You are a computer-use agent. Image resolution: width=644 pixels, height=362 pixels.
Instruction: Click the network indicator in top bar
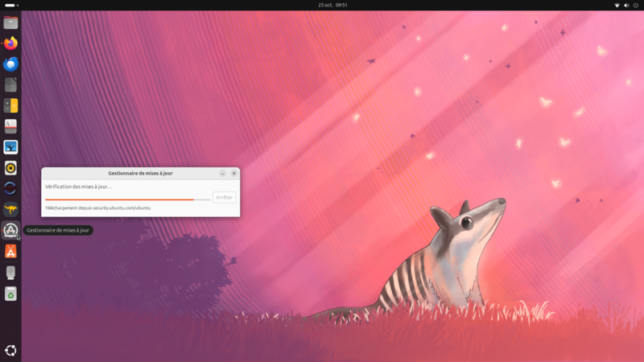[x=617, y=6]
